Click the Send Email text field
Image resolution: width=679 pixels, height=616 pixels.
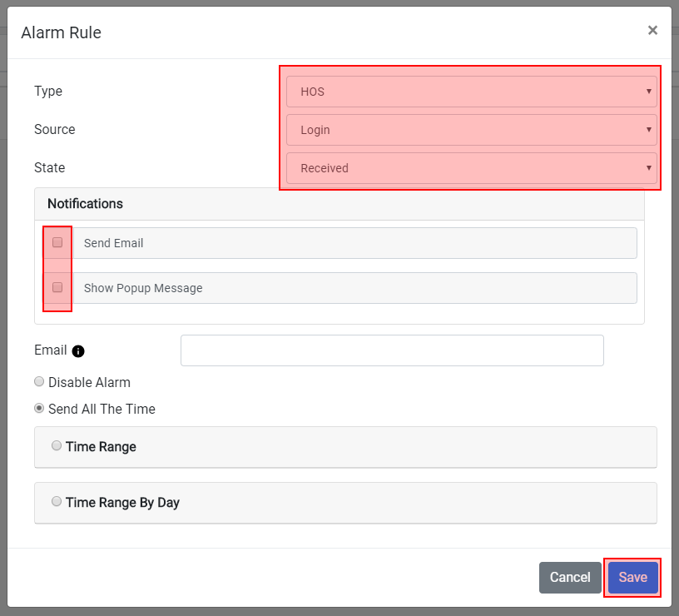click(x=355, y=243)
